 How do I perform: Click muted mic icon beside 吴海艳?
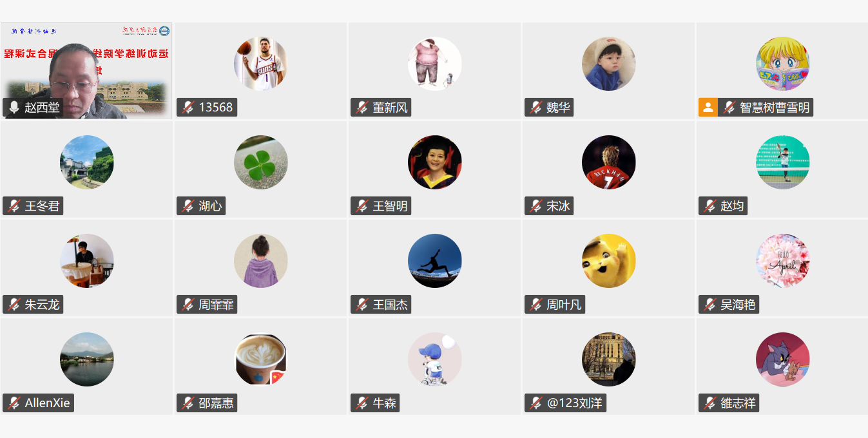click(709, 305)
